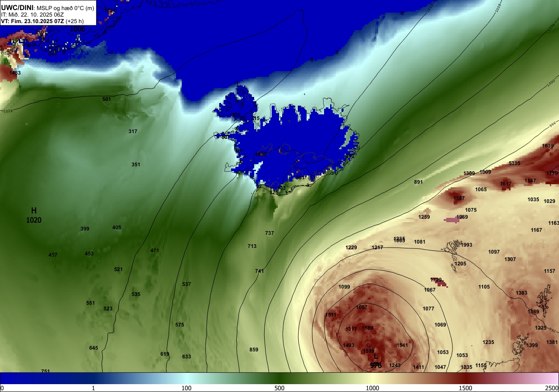Screen dimensions: 559x392
Task: Click the 859 height label
Action: [254, 350]
